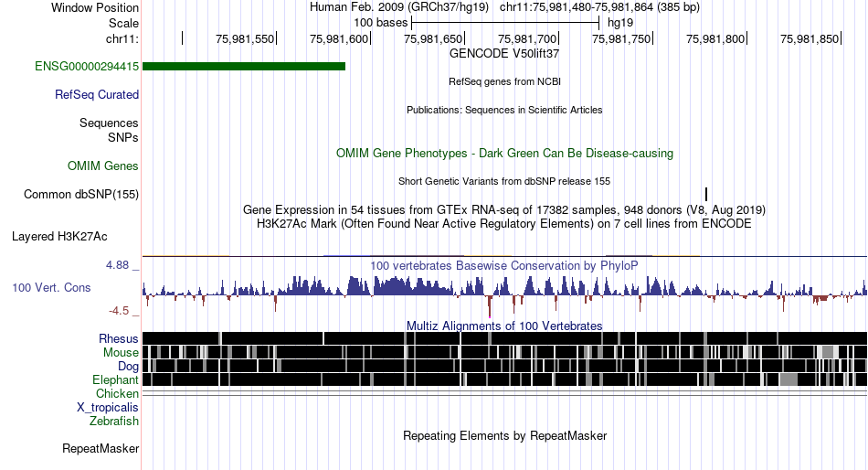Viewport: 868px width, 470px height.
Task: Click the 75,981,600 ruler position
Action: point(340,38)
